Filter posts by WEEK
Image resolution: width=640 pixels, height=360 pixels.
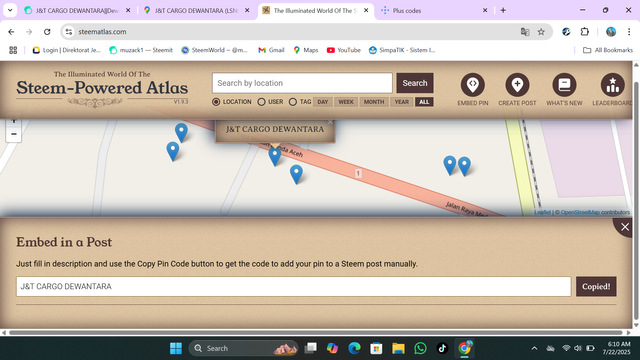pyautogui.click(x=346, y=102)
